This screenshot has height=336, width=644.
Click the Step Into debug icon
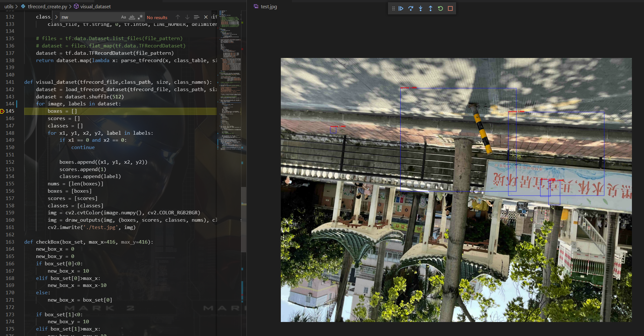(x=420, y=9)
